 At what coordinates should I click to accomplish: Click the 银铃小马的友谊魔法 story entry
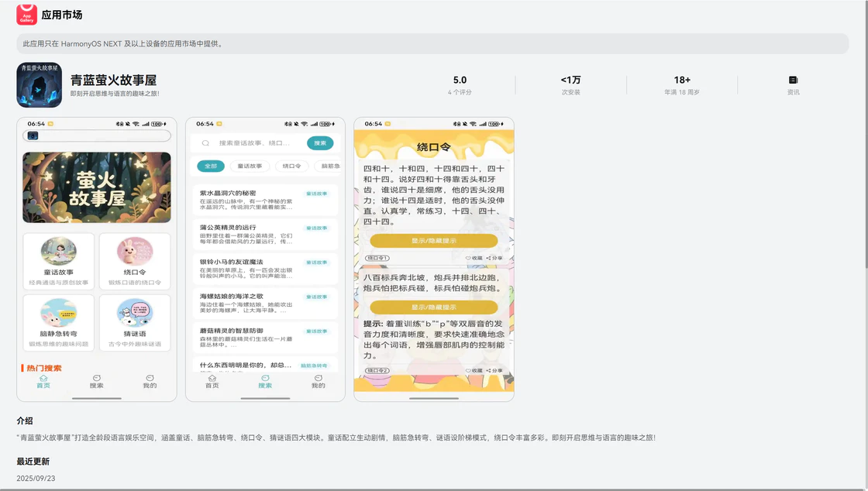[265, 269]
